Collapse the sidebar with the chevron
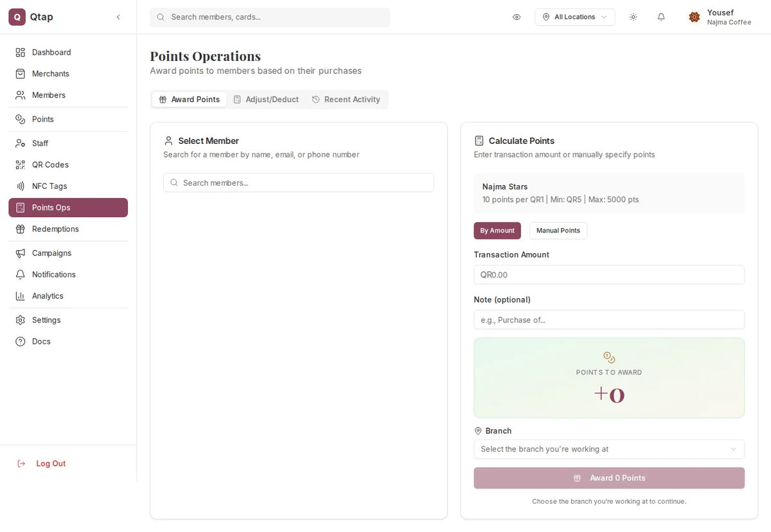771x532 pixels. click(x=118, y=17)
